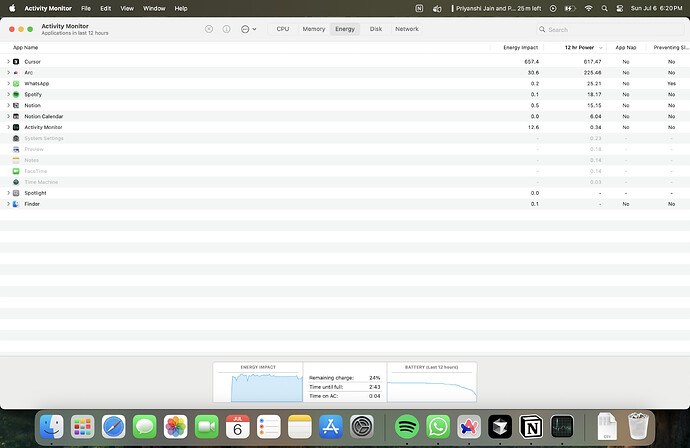Select the FaceTime row
This screenshot has height=448, width=690.
click(x=345, y=171)
